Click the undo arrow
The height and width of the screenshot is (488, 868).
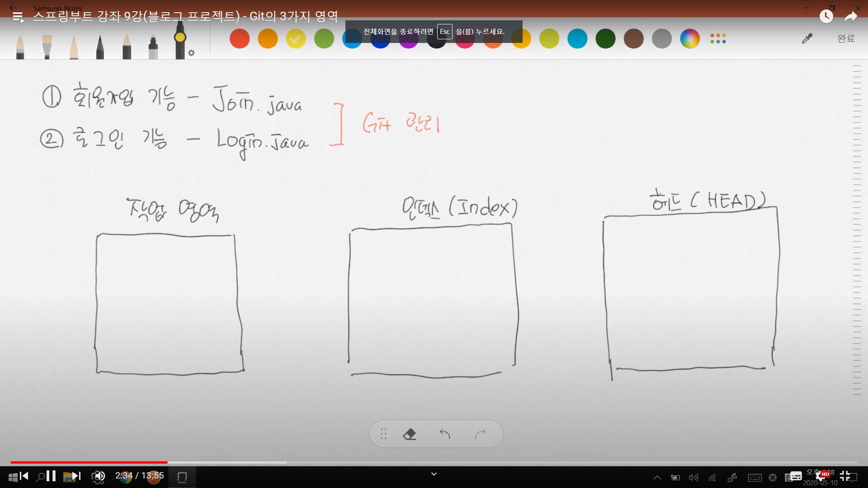(x=445, y=434)
